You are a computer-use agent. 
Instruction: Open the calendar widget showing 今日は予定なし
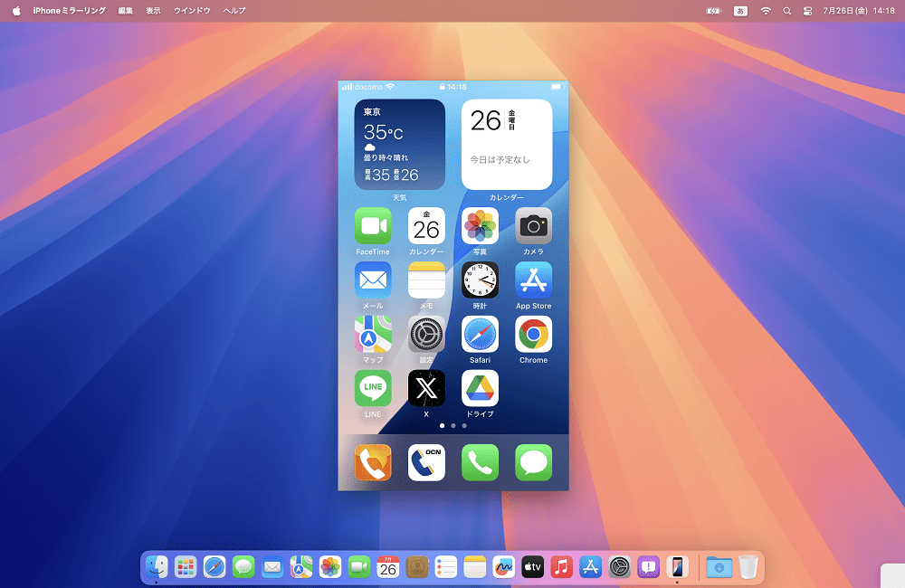click(x=507, y=144)
